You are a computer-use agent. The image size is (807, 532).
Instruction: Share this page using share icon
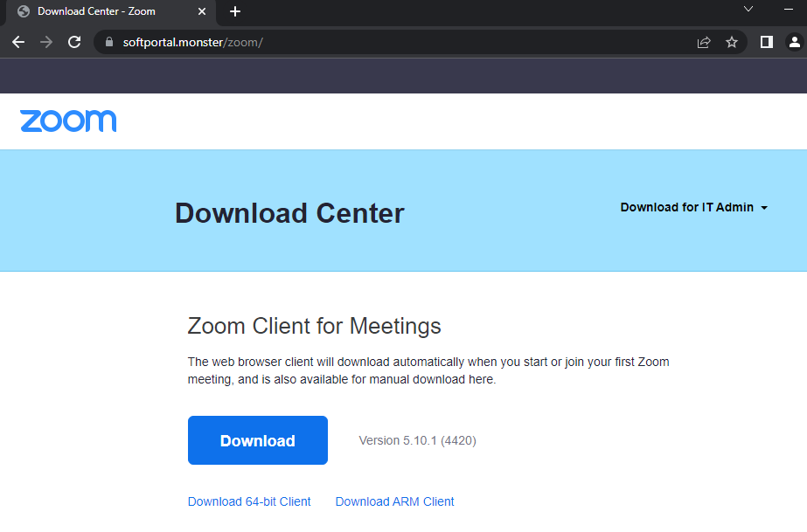coord(704,42)
